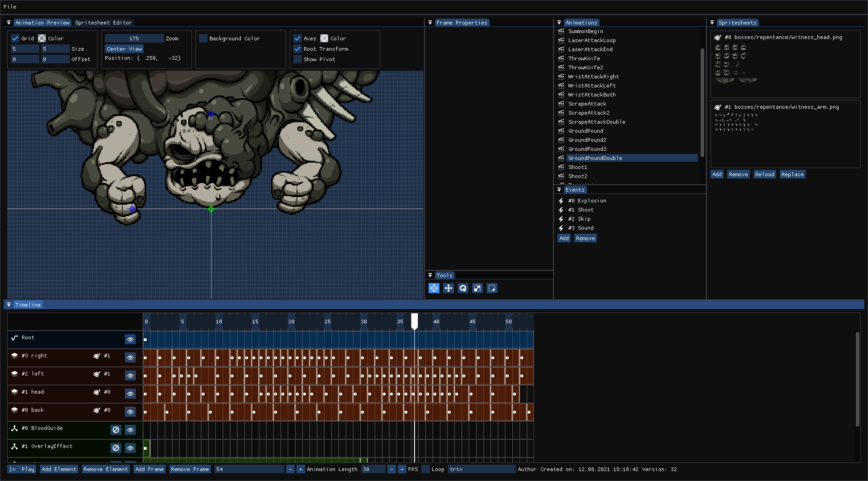Image resolution: width=868 pixels, height=481 pixels.
Task: Click the spritesheet icon for witness_arm.png
Action: point(717,107)
